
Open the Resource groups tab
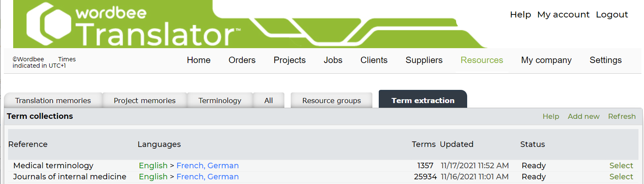(x=332, y=101)
